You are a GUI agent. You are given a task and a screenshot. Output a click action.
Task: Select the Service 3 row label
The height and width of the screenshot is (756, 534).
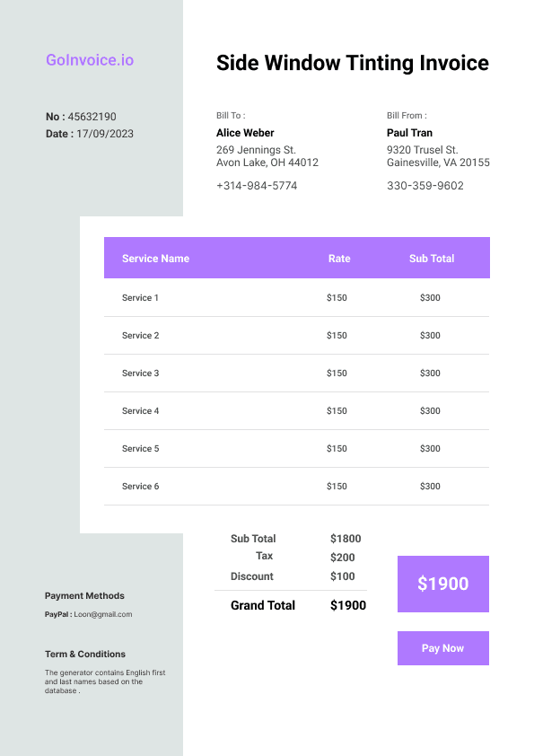click(x=140, y=373)
